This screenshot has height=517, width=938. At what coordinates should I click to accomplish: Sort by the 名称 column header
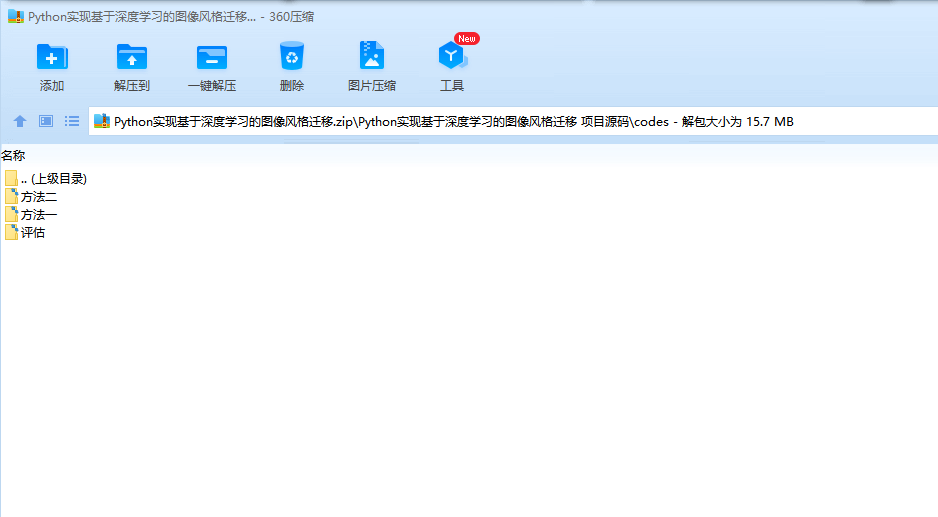pos(13,156)
